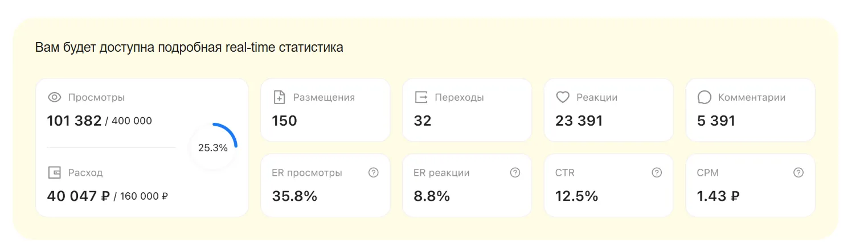Image resolution: width=868 pixels, height=244 pixels.
Task: Click the views count 101 382
Action: pos(74,121)
